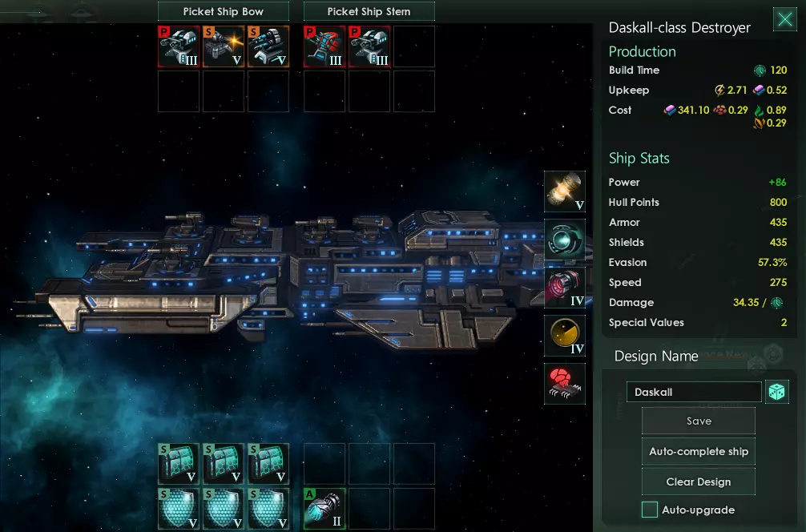Click the Clear Design button
The width and height of the screenshot is (806, 532).
699,482
